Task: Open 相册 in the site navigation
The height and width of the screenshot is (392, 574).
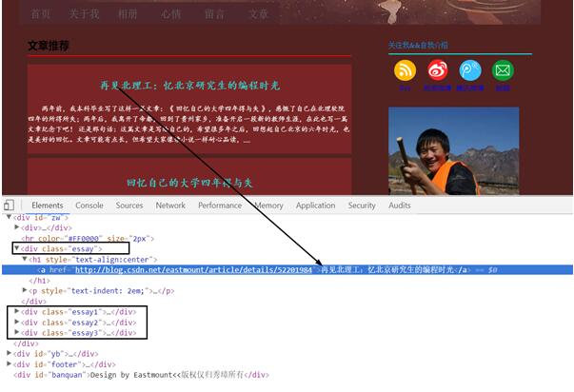Action: coord(128,14)
